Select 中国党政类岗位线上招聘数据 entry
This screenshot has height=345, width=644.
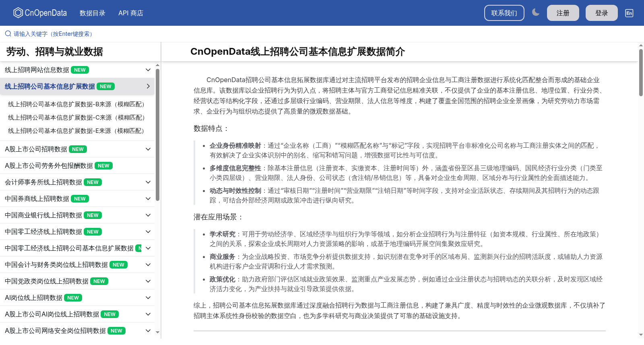pos(47,281)
